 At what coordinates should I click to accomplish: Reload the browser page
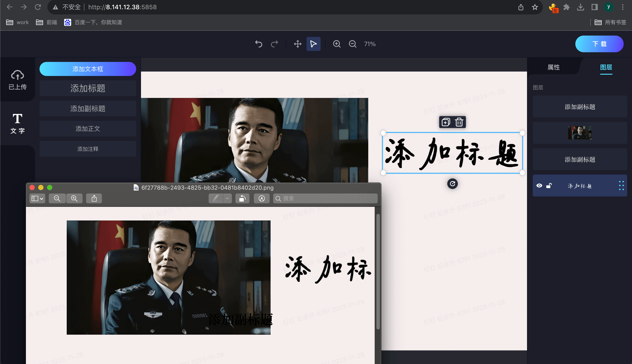point(38,7)
